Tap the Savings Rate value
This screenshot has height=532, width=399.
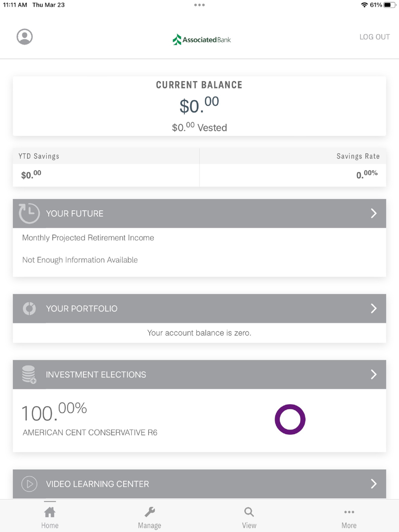(367, 175)
